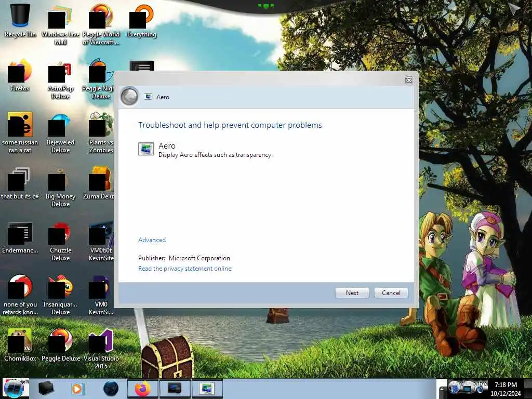Image resolution: width=532 pixels, height=399 pixels.
Task: Select the 'that but its c#' icon
Action: click(19, 183)
